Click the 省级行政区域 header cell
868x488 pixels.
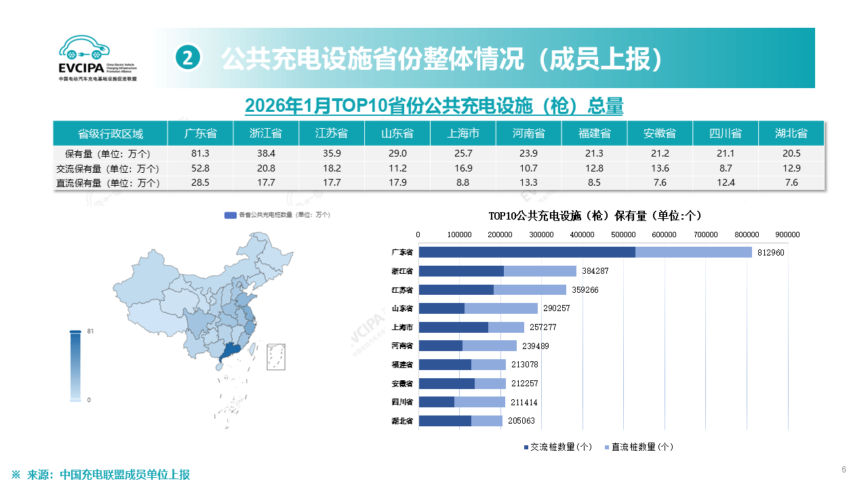click(x=111, y=134)
